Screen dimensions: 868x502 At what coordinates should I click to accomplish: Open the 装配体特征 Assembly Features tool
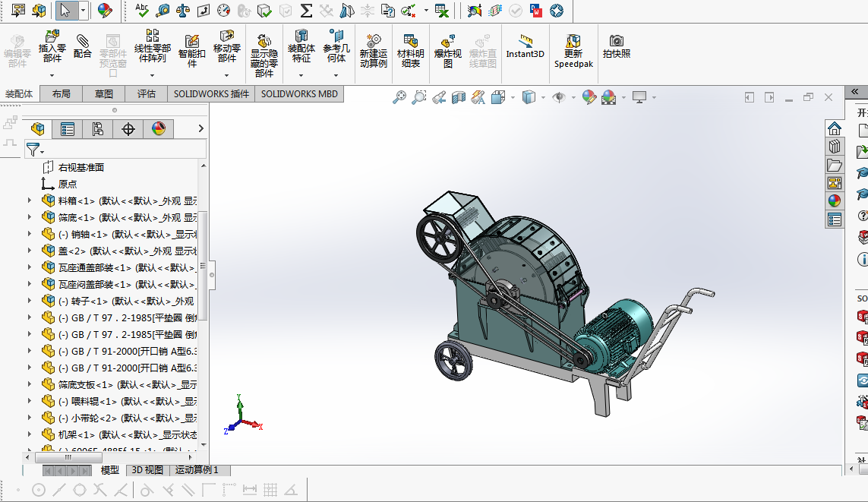click(301, 47)
